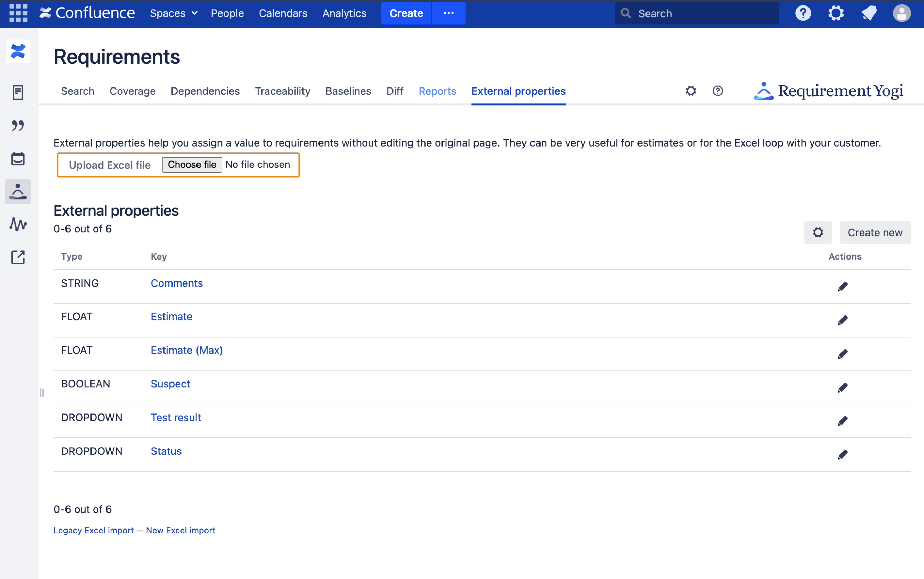This screenshot has height=579, width=924.
Task: Click pencil icon for Test result
Action: pyautogui.click(x=842, y=421)
